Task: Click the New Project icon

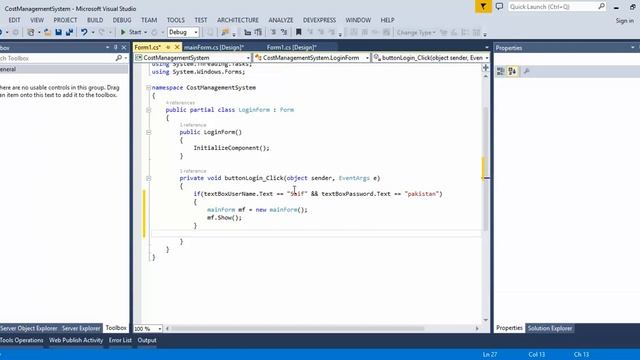Action: click(31, 32)
